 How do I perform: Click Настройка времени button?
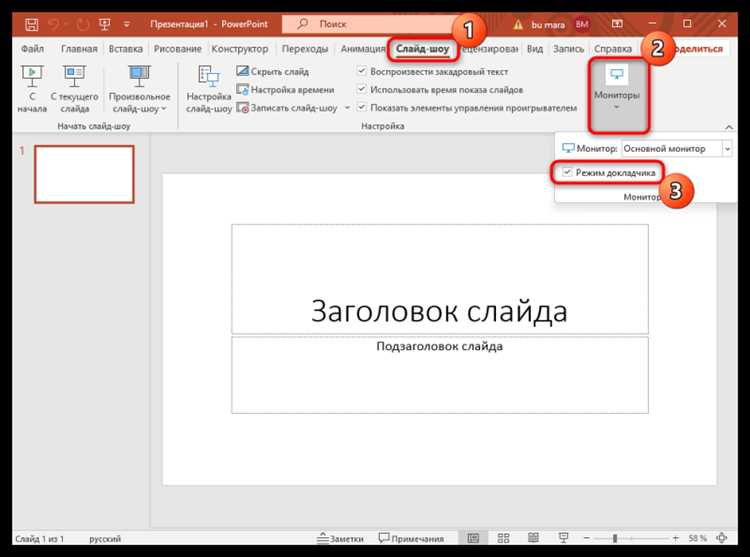[286, 90]
